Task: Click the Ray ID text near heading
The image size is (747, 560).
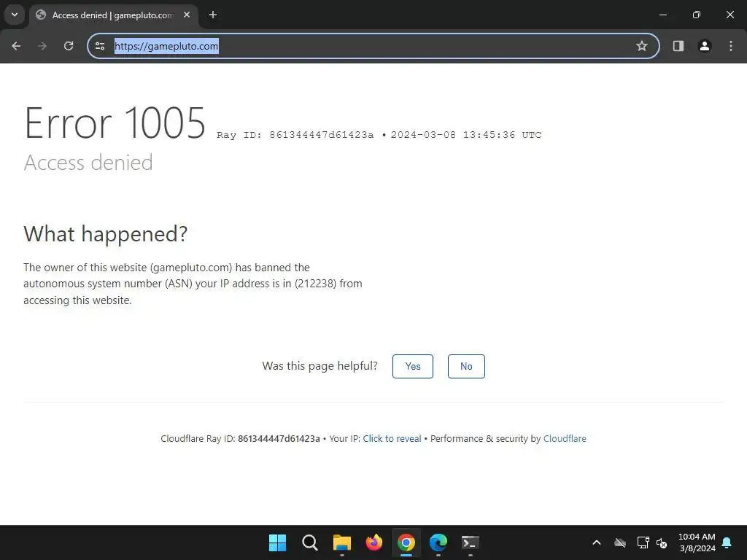Action: tap(295, 135)
